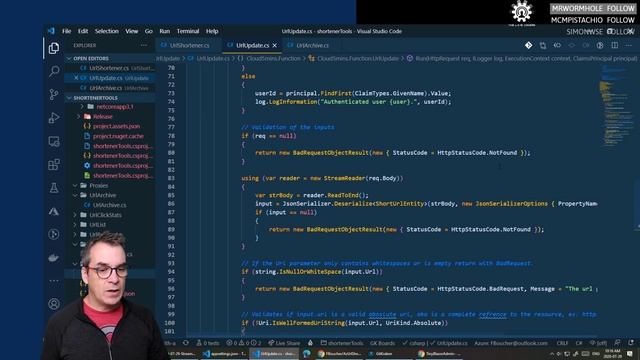Show hidden tray icons chevron in taskbar
The height and width of the screenshot is (360, 640).
pyautogui.click(x=551, y=353)
